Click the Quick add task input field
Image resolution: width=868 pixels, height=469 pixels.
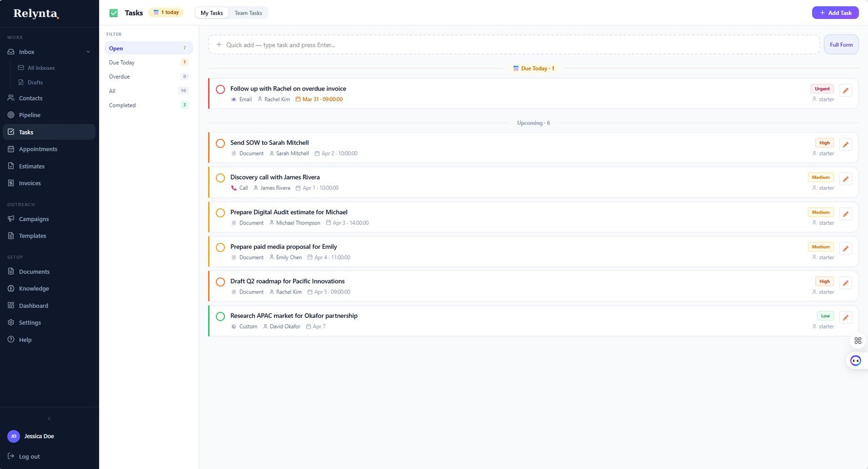coord(513,45)
